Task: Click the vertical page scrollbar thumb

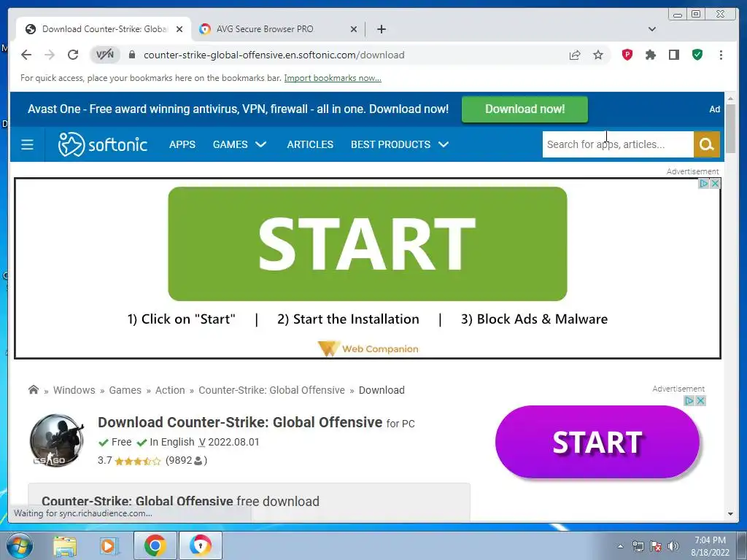Action: pos(730,128)
